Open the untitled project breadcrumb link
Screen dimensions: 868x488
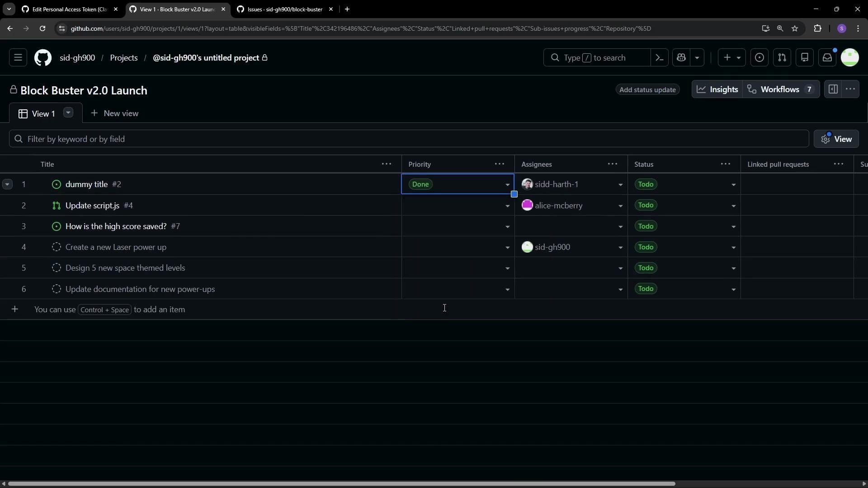pos(210,58)
